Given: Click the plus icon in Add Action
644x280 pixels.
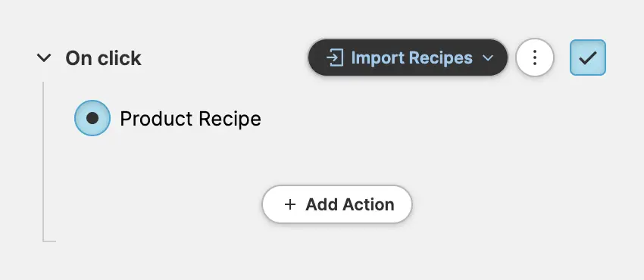Looking at the screenshot, I should pyautogui.click(x=290, y=204).
